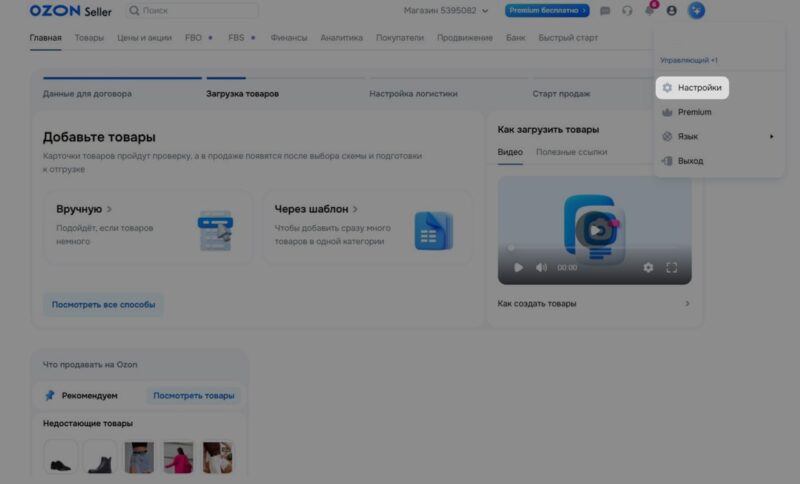Image resolution: width=800 pixels, height=484 pixels.
Task: Open the Цены и акции tab
Action: point(144,38)
